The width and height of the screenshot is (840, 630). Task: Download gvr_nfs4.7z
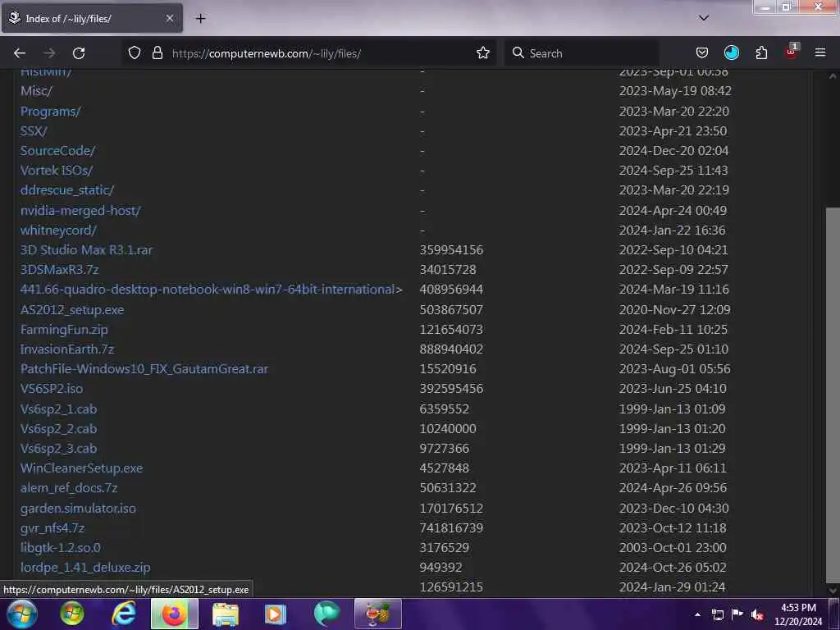pos(52,528)
